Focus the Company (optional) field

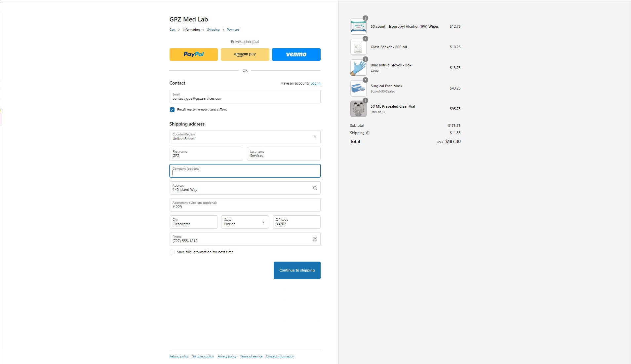pyautogui.click(x=245, y=171)
